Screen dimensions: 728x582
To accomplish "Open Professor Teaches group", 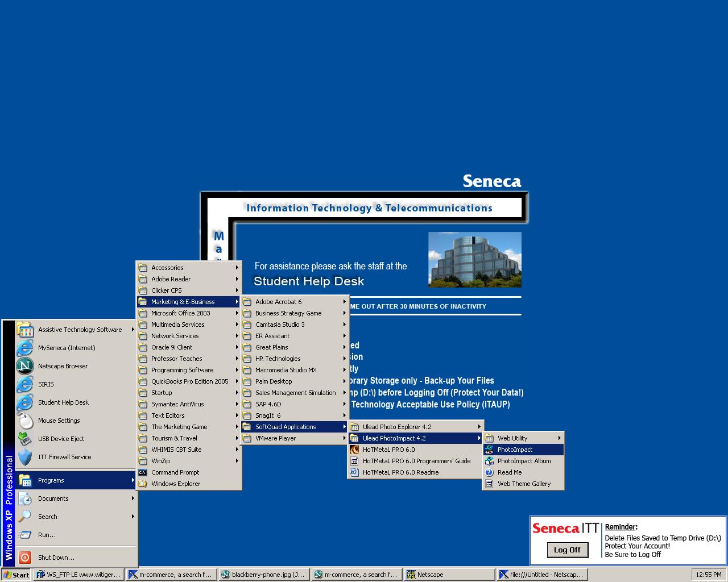I will tap(189, 359).
